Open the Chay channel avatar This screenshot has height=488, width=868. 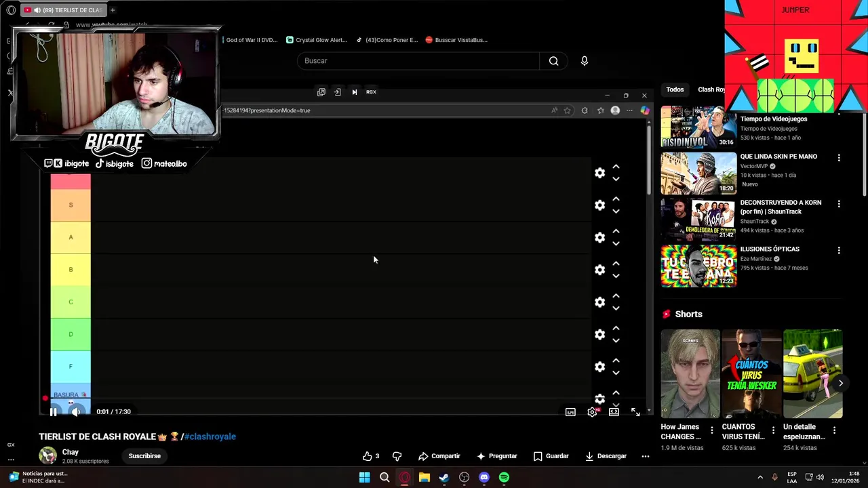pos(47,455)
